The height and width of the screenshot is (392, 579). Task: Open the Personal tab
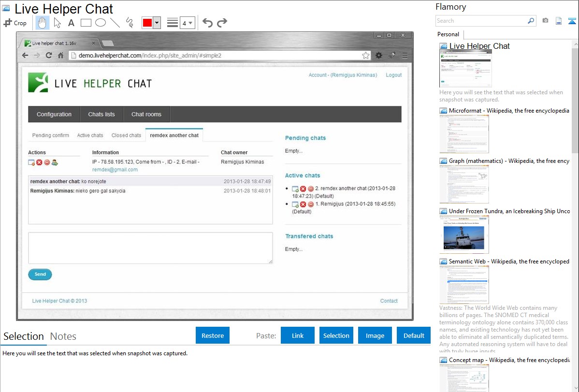tap(448, 34)
